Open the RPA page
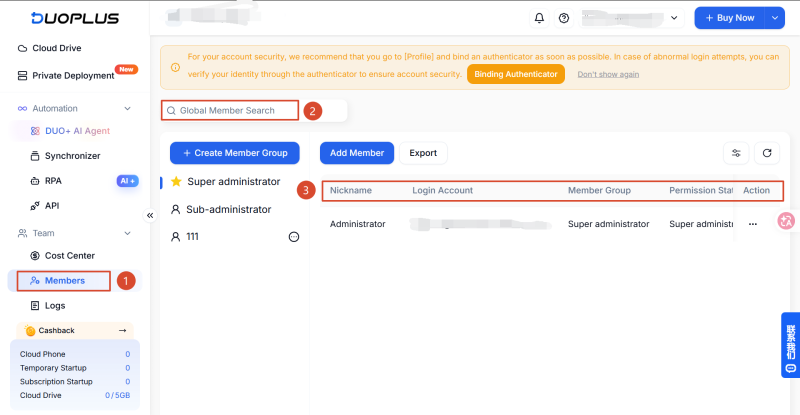Screen dimensions: 800x415 (x=53, y=181)
